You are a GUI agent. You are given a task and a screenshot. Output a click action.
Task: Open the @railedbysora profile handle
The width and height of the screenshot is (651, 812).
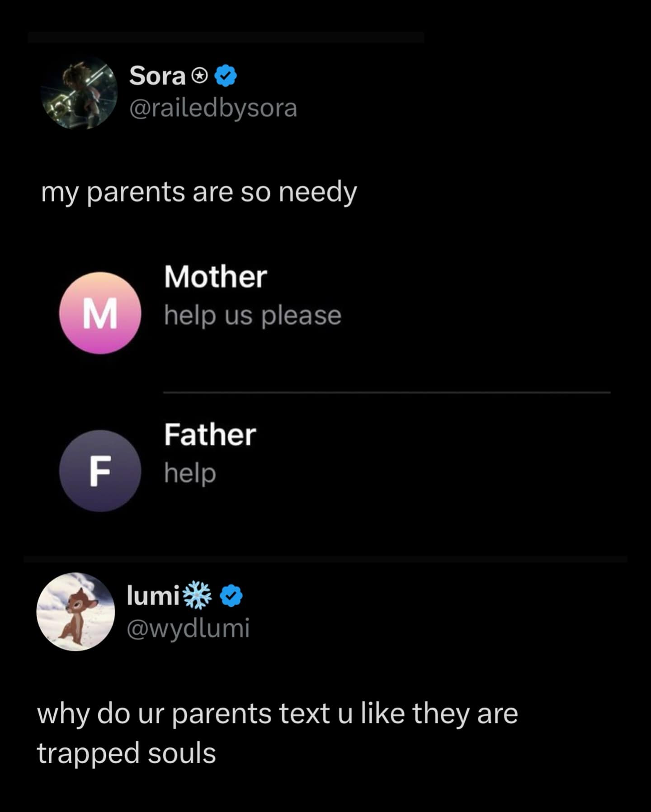point(212,109)
